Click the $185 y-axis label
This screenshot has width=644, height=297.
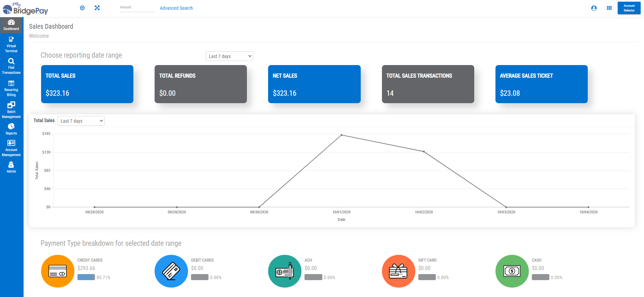coord(46,134)
